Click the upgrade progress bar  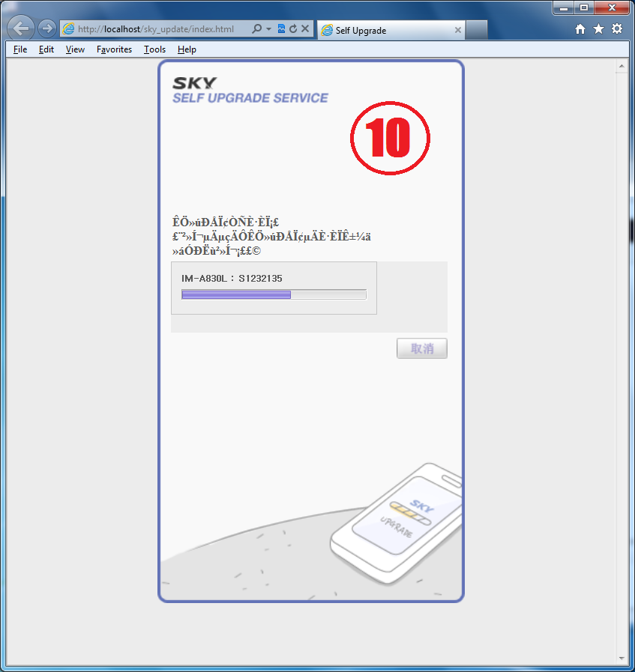point(274,294)
